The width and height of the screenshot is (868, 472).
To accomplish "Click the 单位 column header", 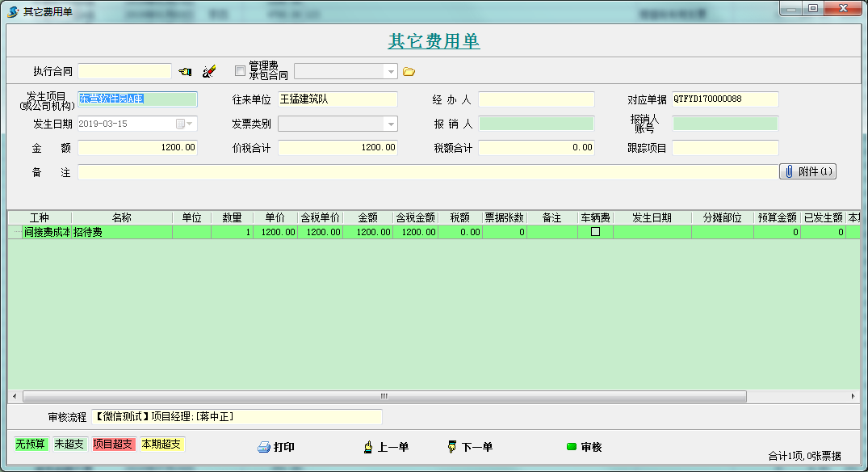I will tap(191, 217).
